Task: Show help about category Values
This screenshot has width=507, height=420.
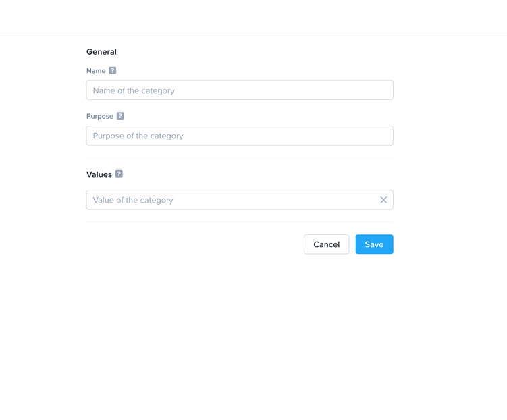Action: point(119,174)
